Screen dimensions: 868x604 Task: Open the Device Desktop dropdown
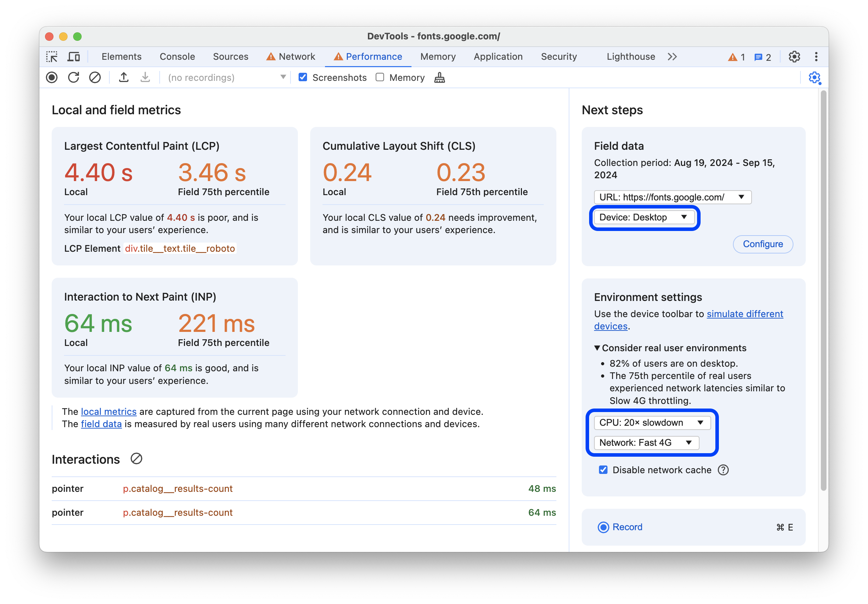point(643,217)
